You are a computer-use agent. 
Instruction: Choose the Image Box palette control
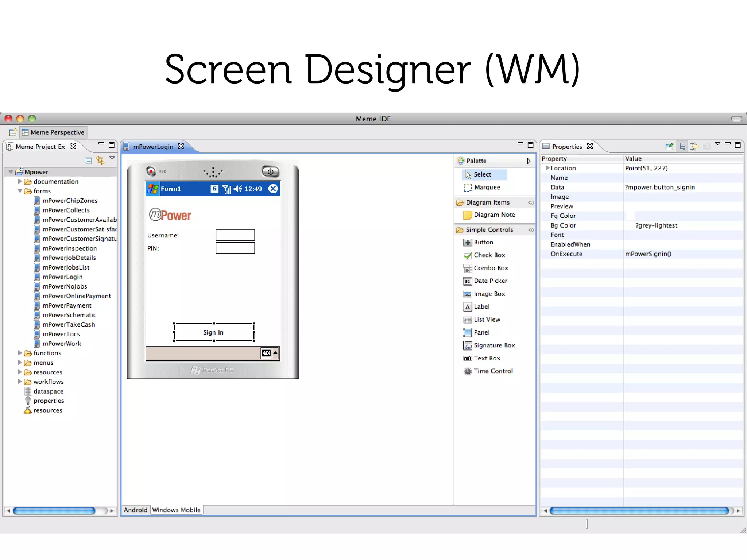coord(484,294)
